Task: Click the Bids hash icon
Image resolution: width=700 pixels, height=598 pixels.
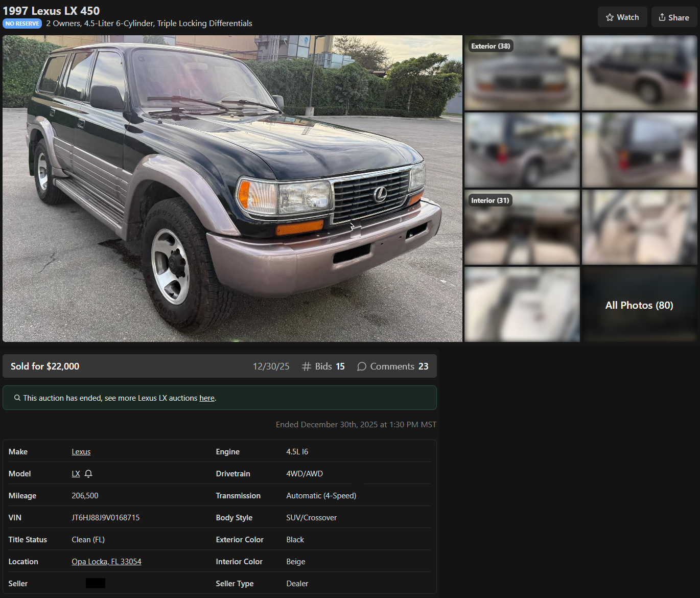Action: [307, 366]
